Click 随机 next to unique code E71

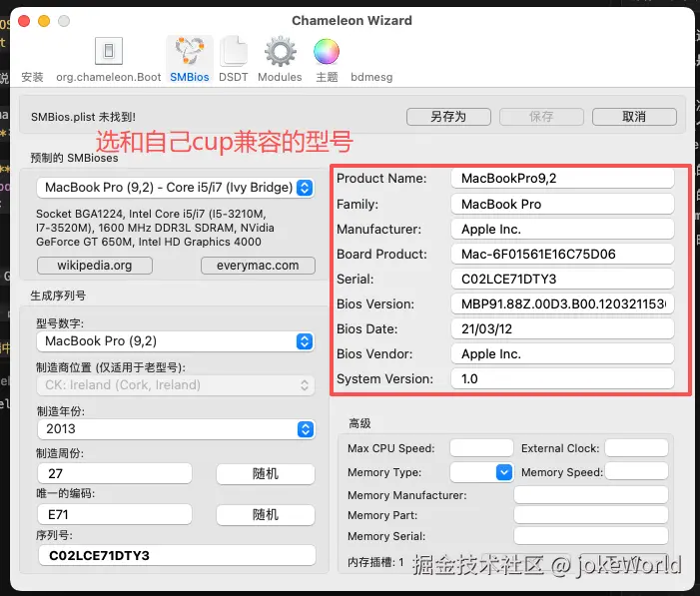tap(266, 515)
